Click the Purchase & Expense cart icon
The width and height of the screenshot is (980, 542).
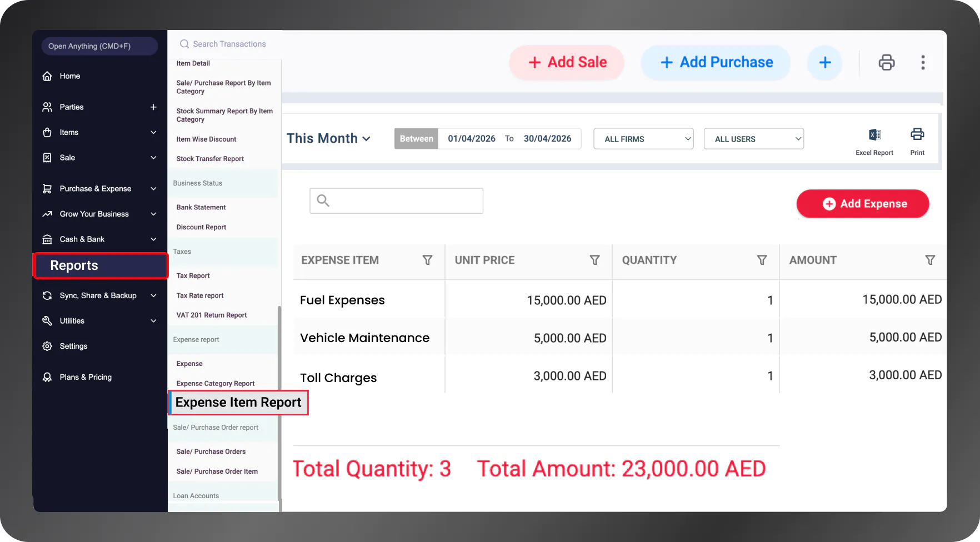click(47, 189)
